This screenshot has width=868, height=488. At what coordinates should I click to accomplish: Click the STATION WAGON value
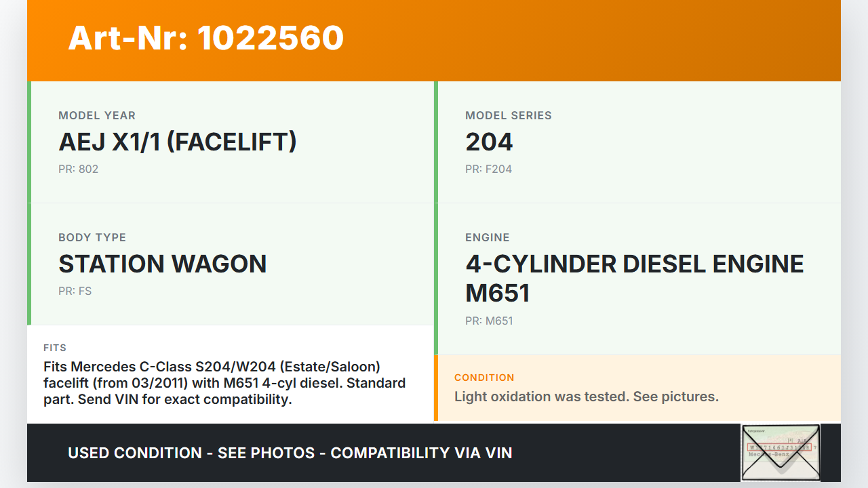pos(163,264)
